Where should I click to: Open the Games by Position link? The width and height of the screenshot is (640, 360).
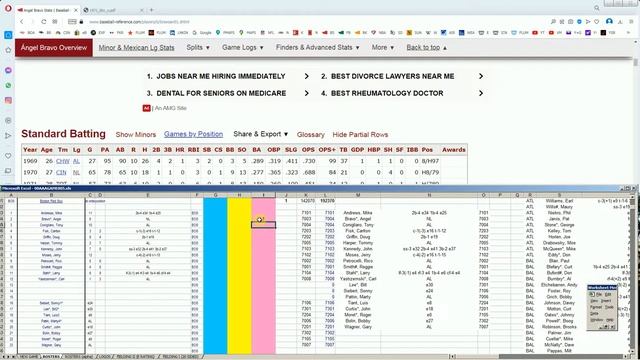(x=193, y=134)
